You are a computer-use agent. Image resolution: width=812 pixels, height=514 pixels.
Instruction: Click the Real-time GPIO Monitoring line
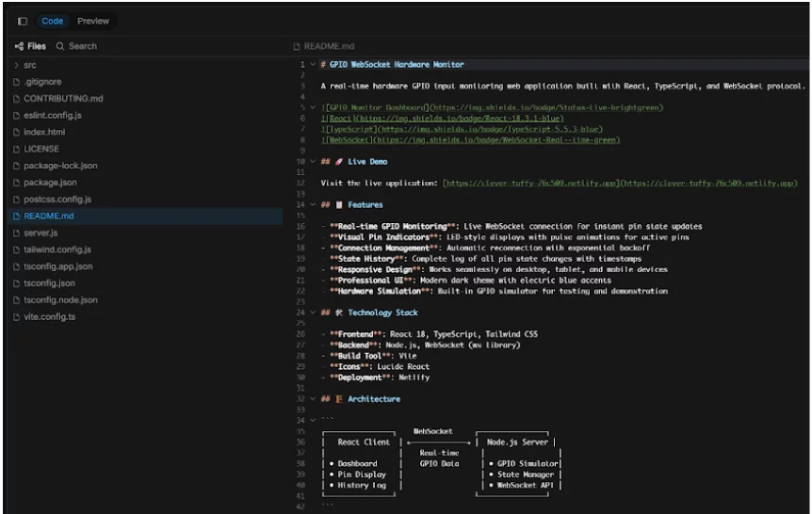click(x=512, y=227)
